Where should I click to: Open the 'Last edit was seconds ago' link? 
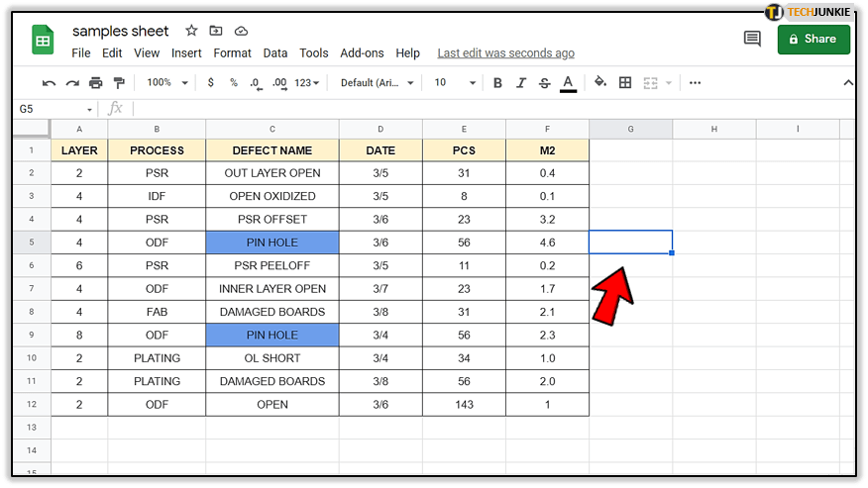(505, 53)
